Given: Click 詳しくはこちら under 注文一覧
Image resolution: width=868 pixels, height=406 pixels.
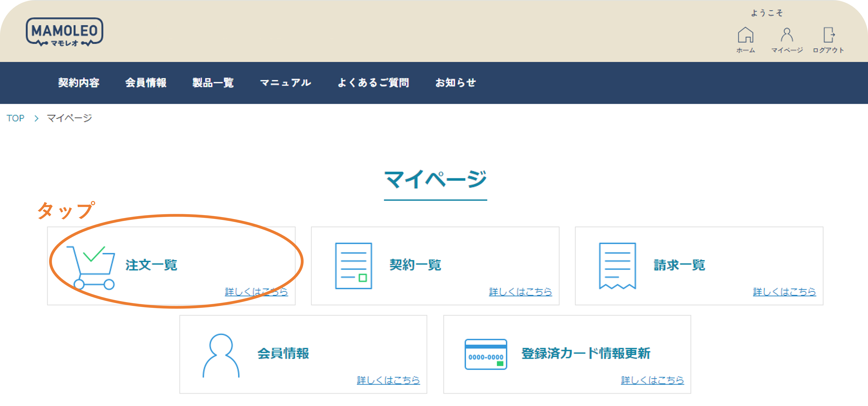Looking at the screenshot, I should (256, 292).
